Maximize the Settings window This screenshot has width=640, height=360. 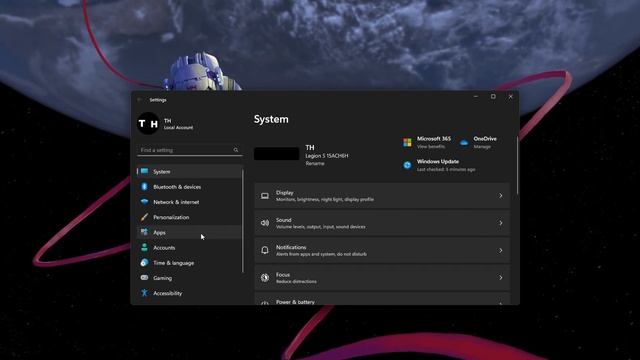point(493,97)
